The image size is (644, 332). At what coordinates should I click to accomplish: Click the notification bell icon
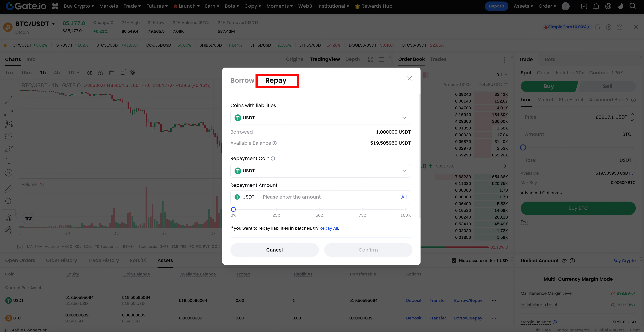tap(596, 6)
